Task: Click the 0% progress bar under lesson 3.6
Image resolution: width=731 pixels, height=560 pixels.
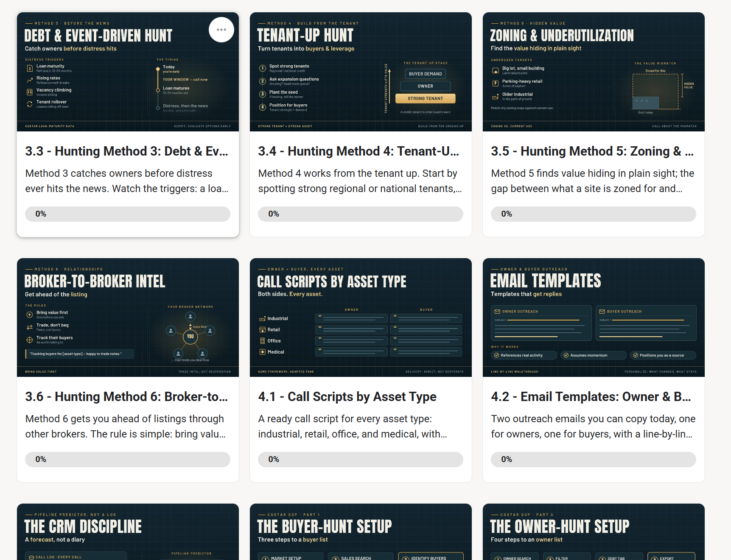Action: click(128, 460)
